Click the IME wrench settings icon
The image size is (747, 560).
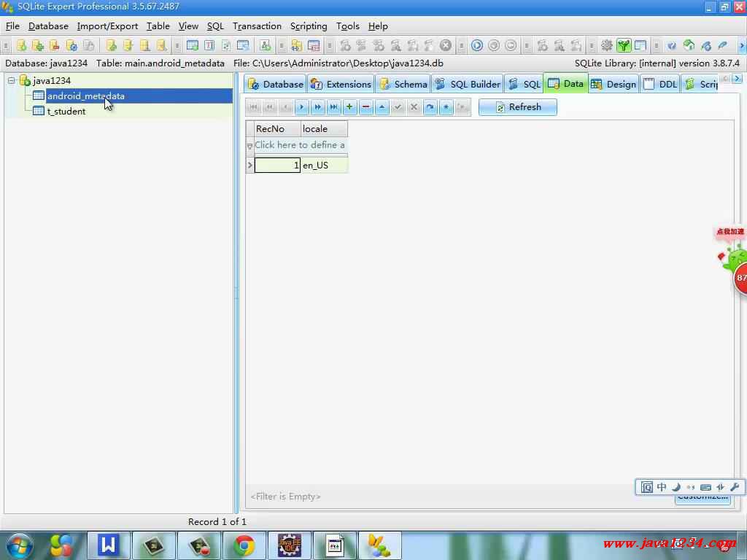tap(735, 487)
